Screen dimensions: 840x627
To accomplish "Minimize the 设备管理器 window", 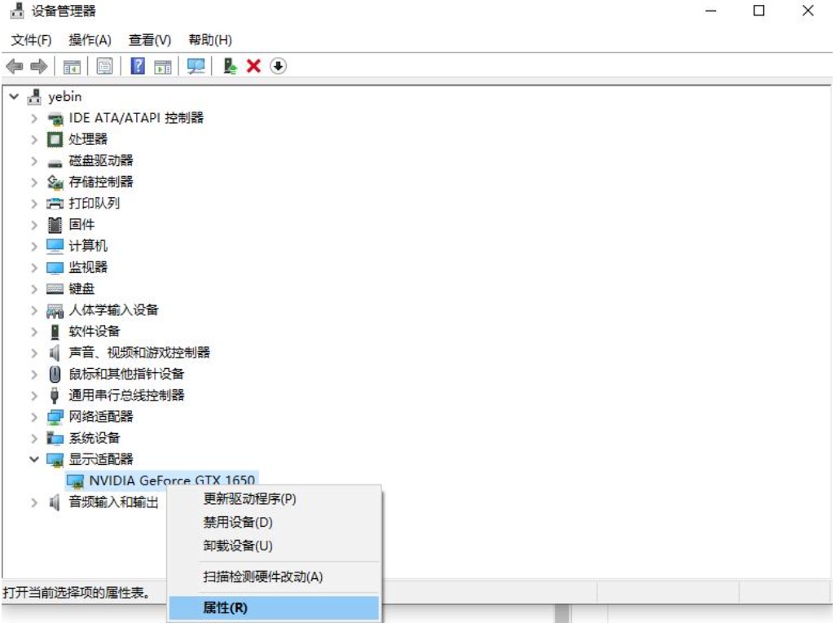I will [711, 11].
